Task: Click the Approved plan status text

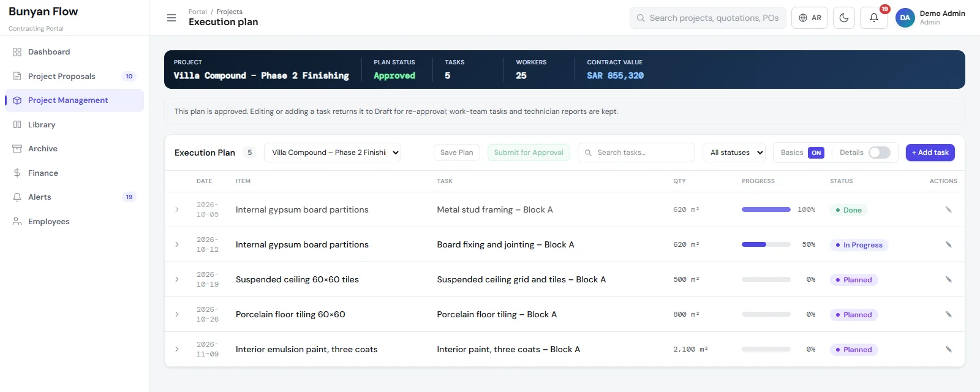Action: click(x=394, y=75)
